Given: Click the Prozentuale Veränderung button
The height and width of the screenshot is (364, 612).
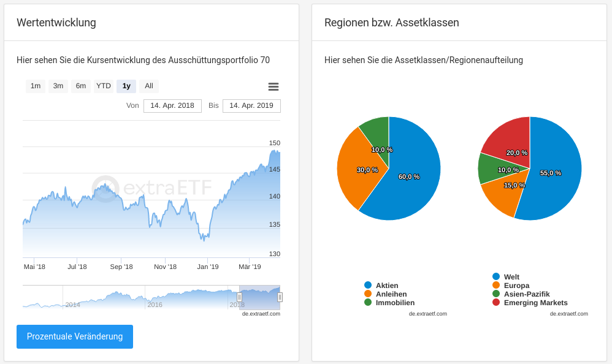Looking at the screenshot, I should 75,336.
